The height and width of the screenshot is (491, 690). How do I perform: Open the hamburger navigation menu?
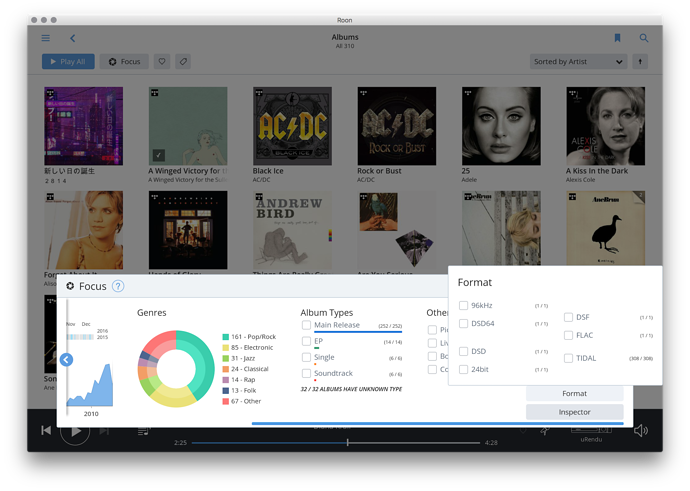45,38
